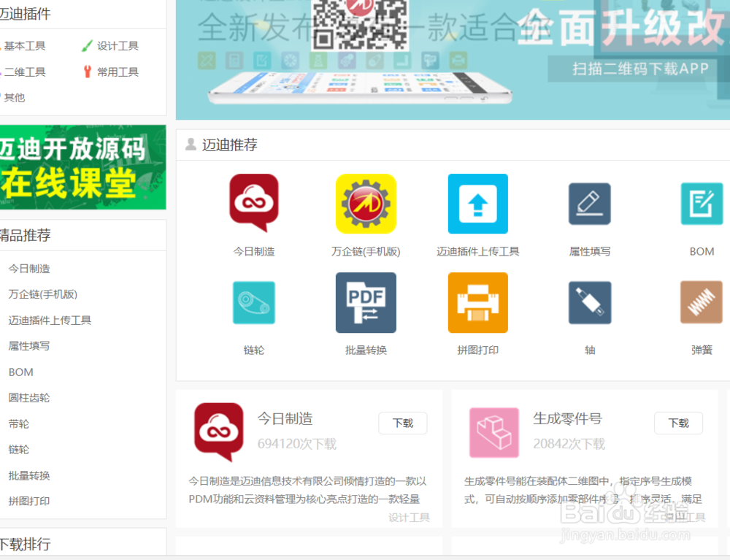Click the 20842次下载 count text
730x560 pixels.
point(569,444)
